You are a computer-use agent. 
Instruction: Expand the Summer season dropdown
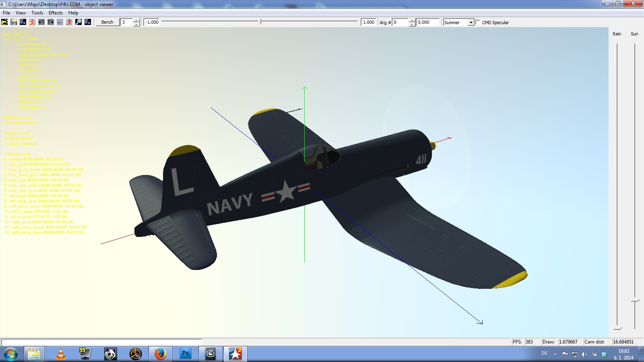click(471, 23)
